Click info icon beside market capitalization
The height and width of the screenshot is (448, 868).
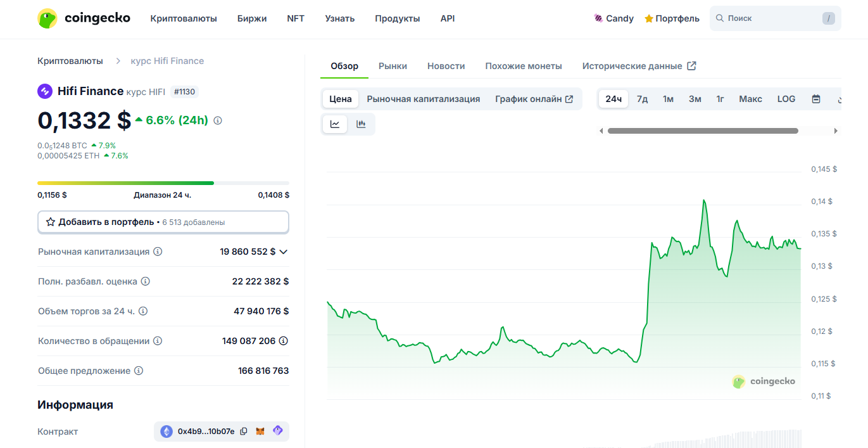(158, 252)
